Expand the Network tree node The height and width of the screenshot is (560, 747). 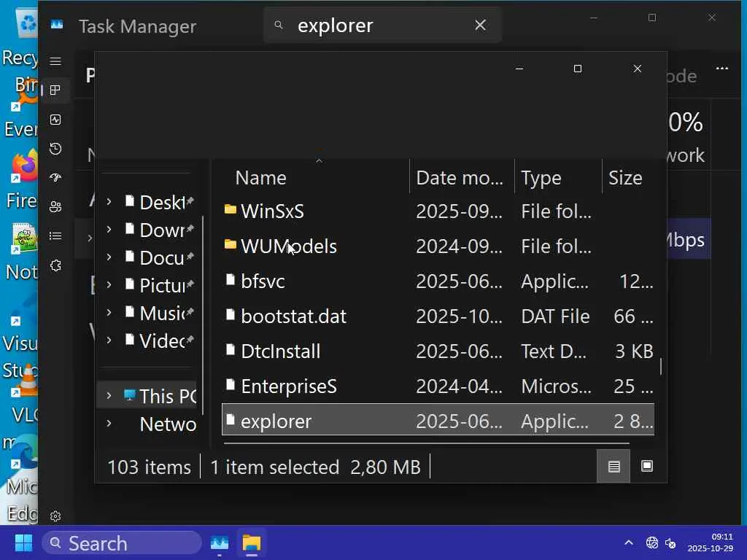[x=109, y=424]
